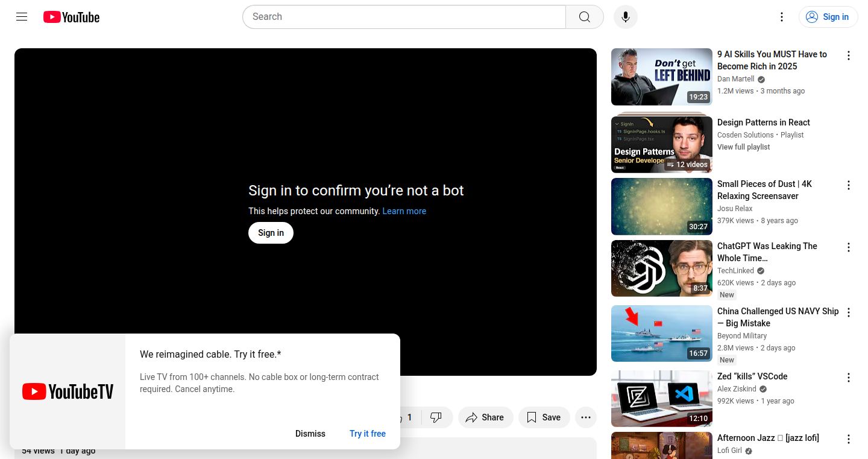This screenshot has width=868, height=459.
Task: Click '1.2M views' under Dan Martell video
Action: (735, 91)
